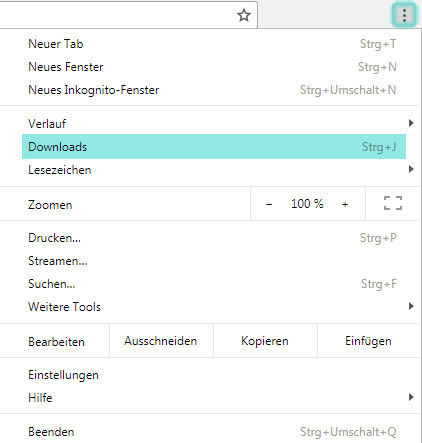The width and height of the screenshot is (422, 443).
Task: Expand the Hilfe submenu arrow
Action: (x=411, y=397)
